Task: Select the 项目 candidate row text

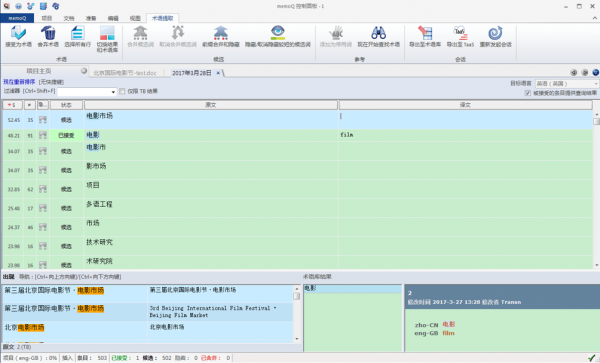Action: 93,185
